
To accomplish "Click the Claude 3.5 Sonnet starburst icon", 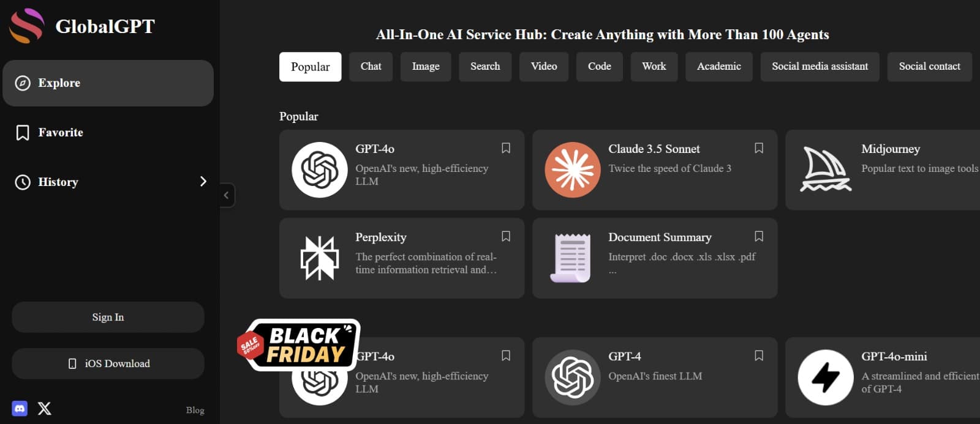I will 573,169.
